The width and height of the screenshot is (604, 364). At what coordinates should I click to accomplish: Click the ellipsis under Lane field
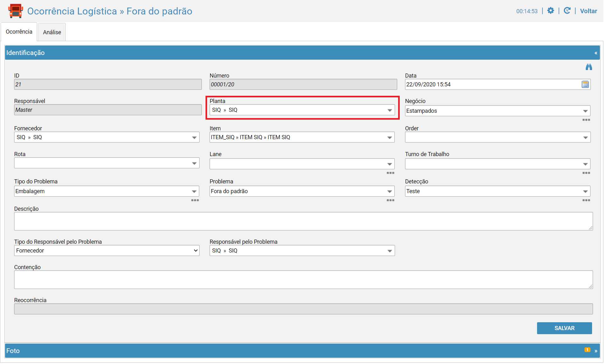pyautogui.click(x=390, y=173)
